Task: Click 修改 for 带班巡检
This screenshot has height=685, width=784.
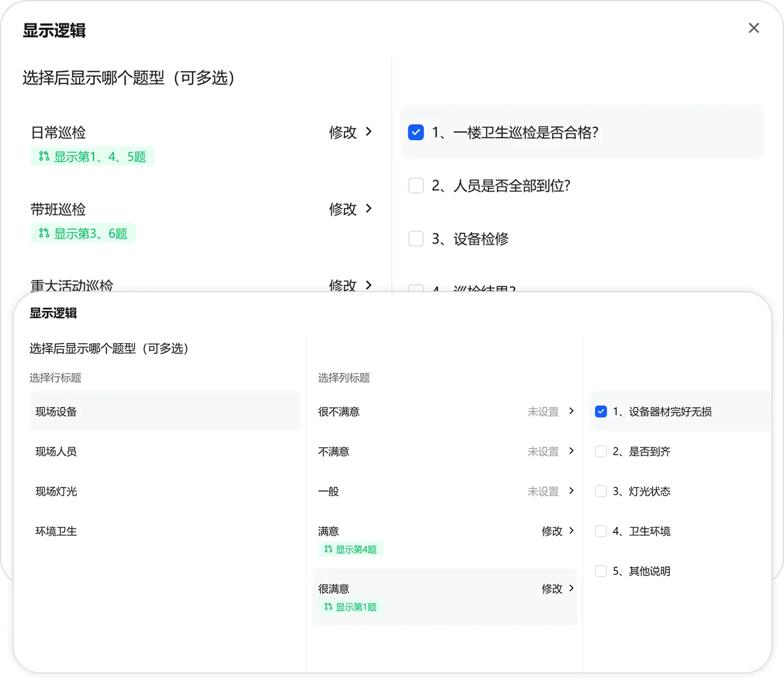Action: (343, 209)
